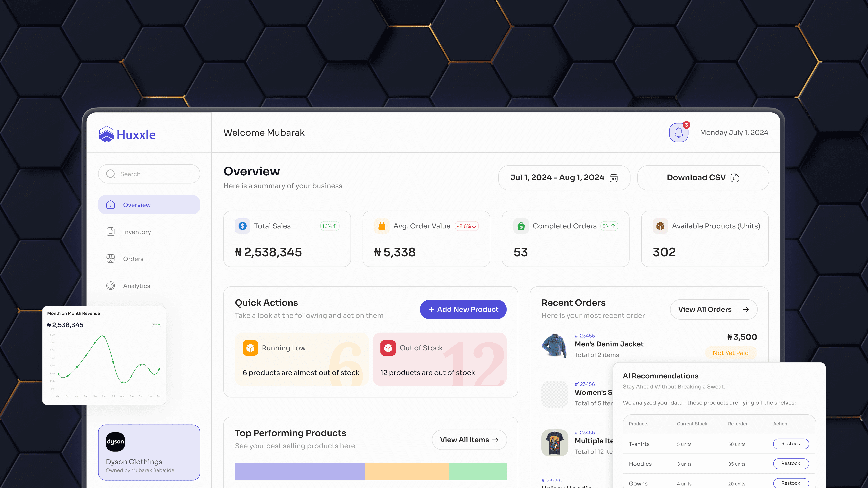Screen dimensions: 868x488
Task: Click the Men's Denim Jacket order title
Action: click(609, 344)
